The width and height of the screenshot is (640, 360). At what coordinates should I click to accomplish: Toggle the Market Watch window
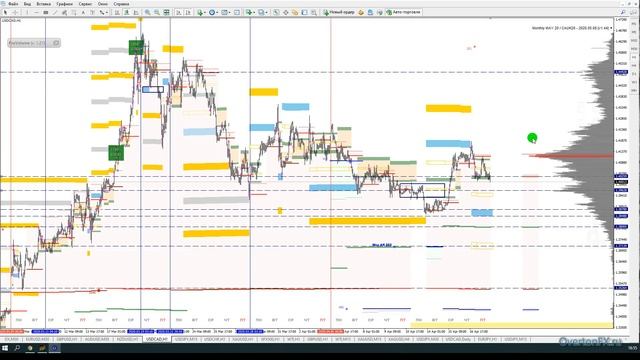276,12
